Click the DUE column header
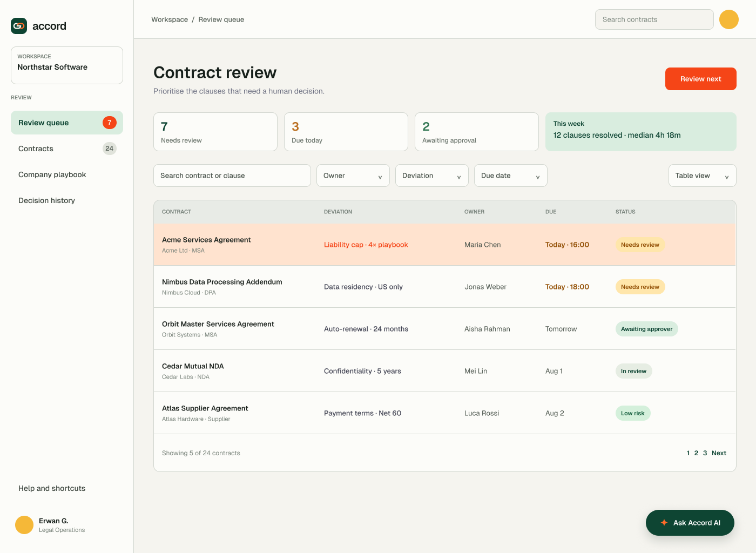Screen dimensions: 756x553 click(551, 212)
